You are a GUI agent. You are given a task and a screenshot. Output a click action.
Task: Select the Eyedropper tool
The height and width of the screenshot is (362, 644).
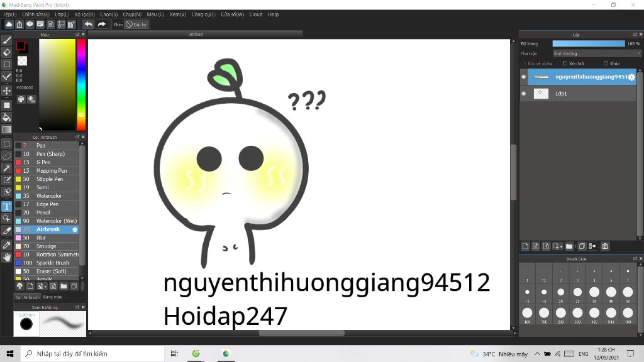click(x=7, y=245)
